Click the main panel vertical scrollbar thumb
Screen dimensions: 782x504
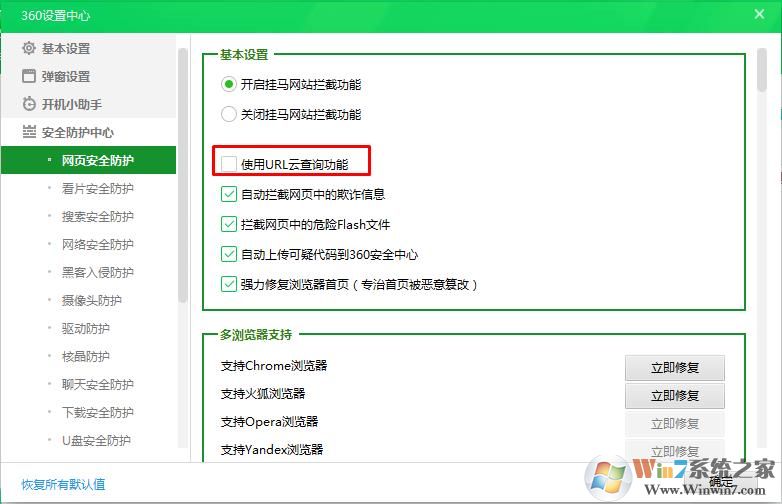point(761,70)
